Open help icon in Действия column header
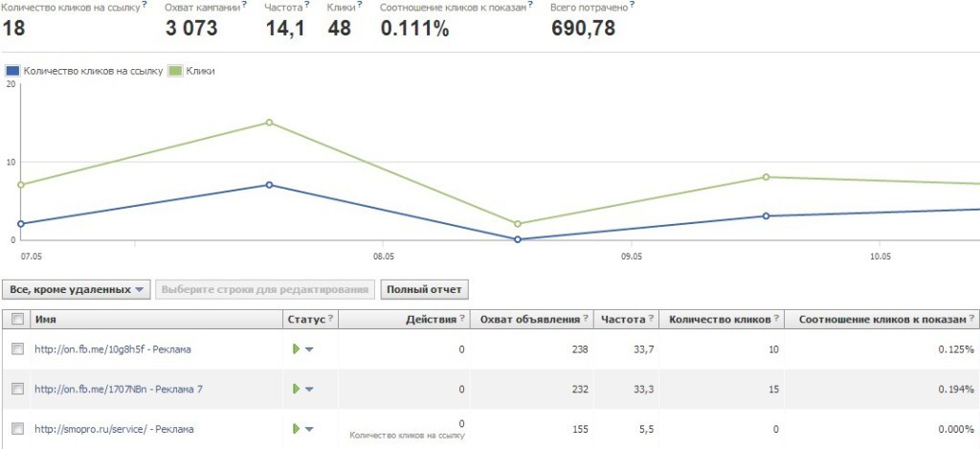 pyautogui.click(x=462, y=318)
